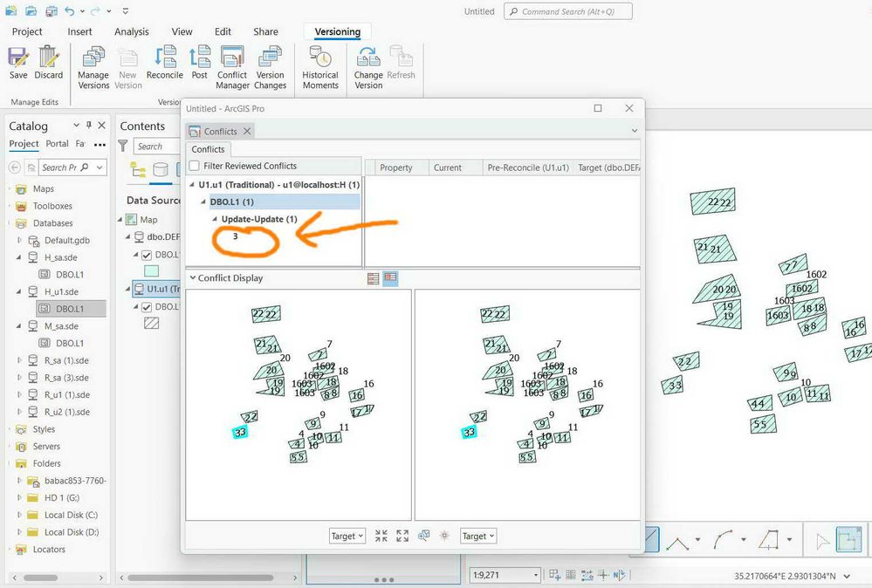
Task: Open the Catalog pane overflow menu (three dots)
Action: click(100, 145)
